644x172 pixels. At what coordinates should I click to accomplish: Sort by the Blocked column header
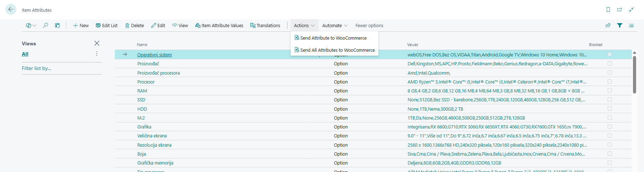pos(596,45)
